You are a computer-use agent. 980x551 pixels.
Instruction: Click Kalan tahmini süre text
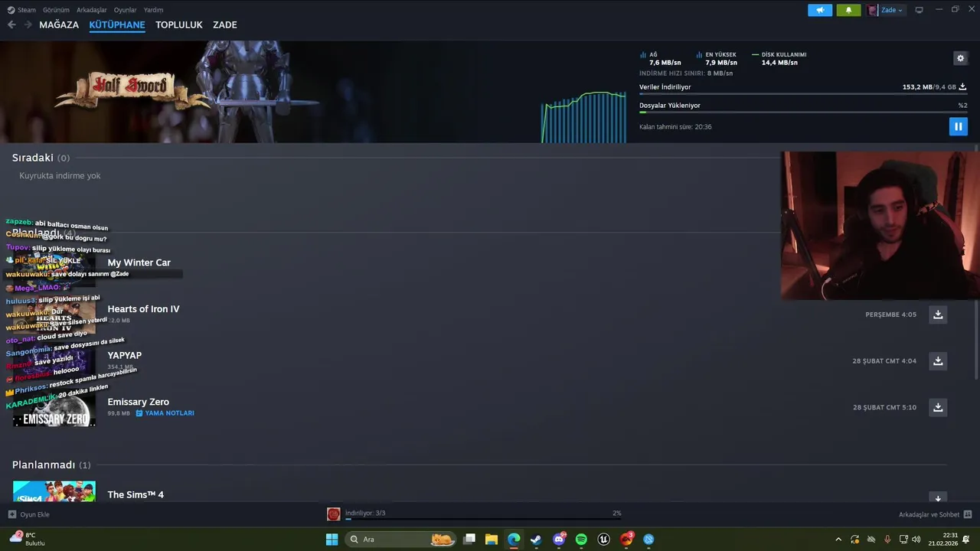pyautogui.click(x=675, y=127)
